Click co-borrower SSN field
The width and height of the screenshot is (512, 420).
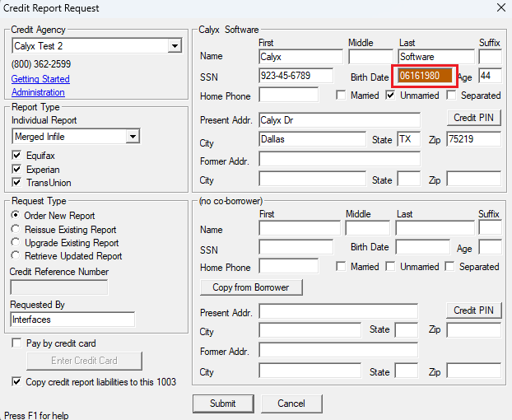tap(296, 247)
